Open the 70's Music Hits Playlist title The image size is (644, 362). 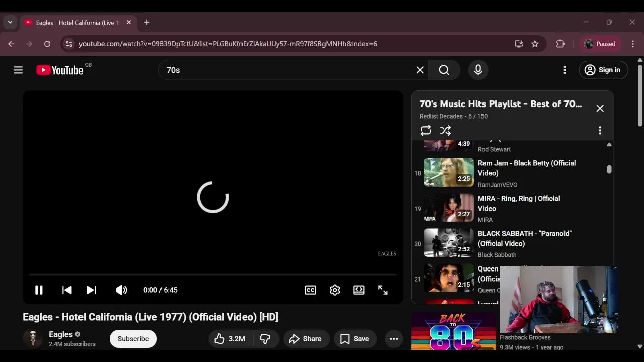[x=501, y=104]
